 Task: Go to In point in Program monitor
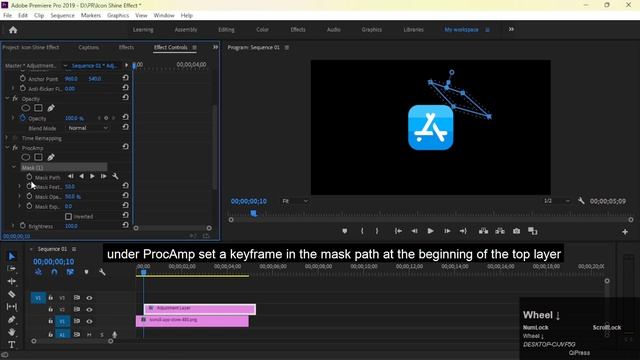[x=398, y=231]
